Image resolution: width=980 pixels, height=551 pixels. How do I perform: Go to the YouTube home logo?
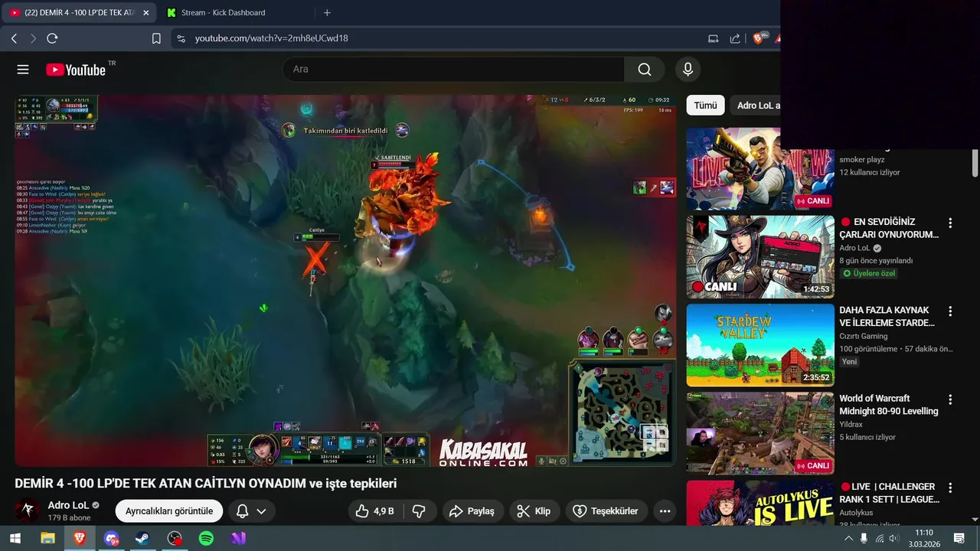[x=75, y=70]
